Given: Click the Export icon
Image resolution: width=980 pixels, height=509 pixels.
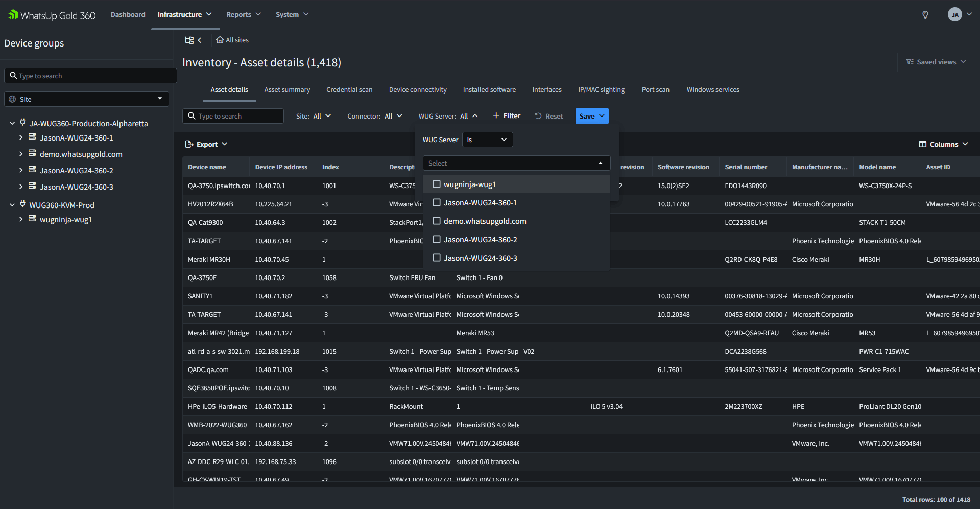Looking at the screenshot, I should coord(189,144).
